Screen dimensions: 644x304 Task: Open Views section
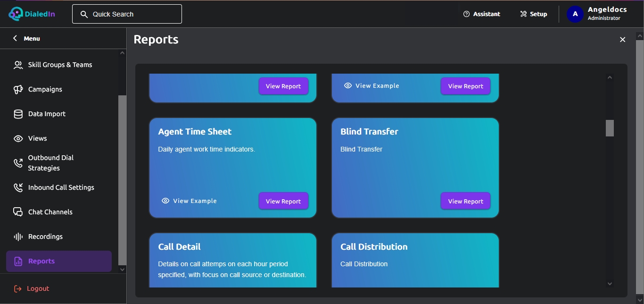point(59,138)
